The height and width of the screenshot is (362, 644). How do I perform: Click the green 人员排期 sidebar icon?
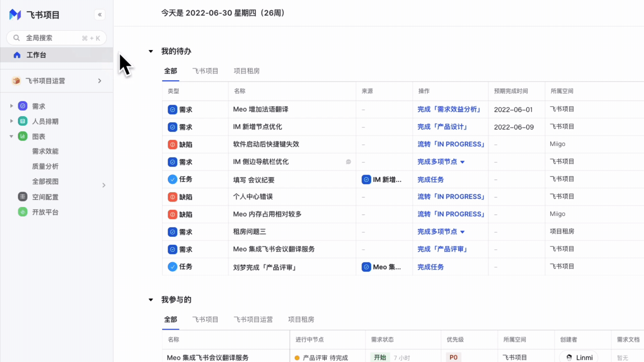22,121
